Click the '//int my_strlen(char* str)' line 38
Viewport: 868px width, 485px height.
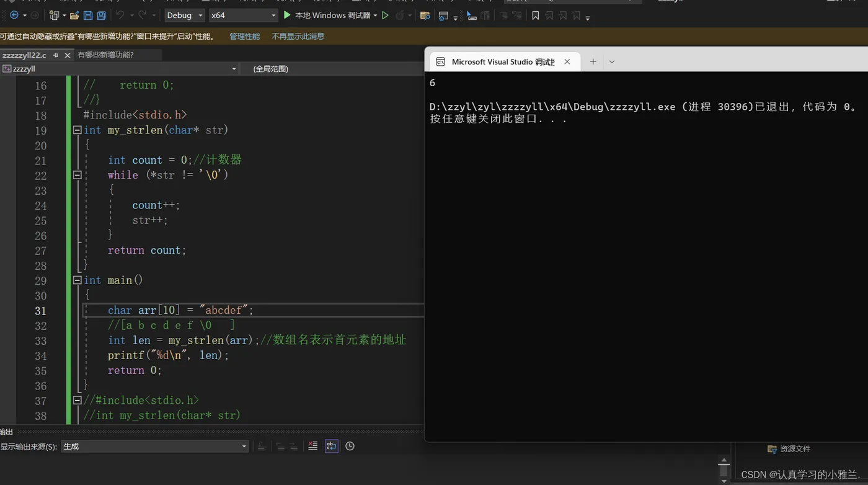coord(162,415)
